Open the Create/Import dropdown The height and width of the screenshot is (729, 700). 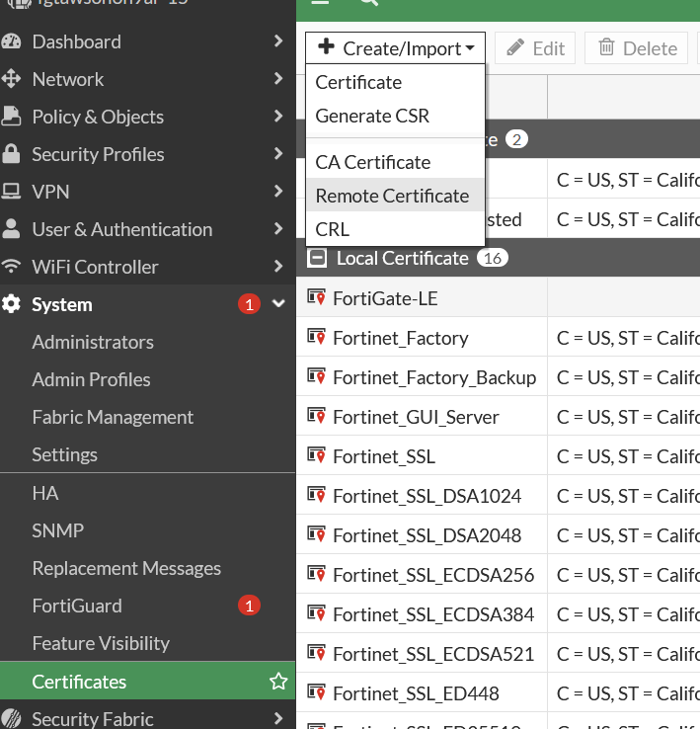pos(395,48)
